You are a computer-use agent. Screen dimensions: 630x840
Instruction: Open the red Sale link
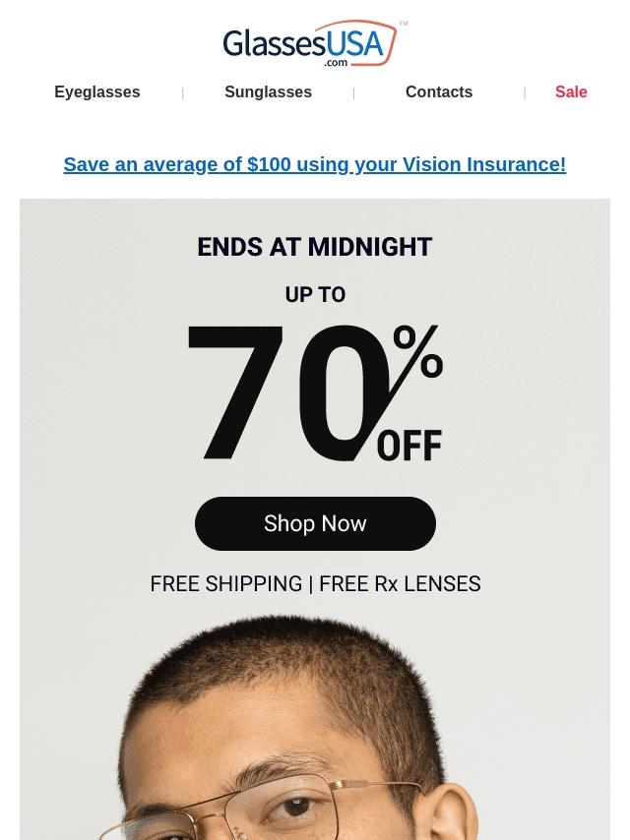coord(571,92)
